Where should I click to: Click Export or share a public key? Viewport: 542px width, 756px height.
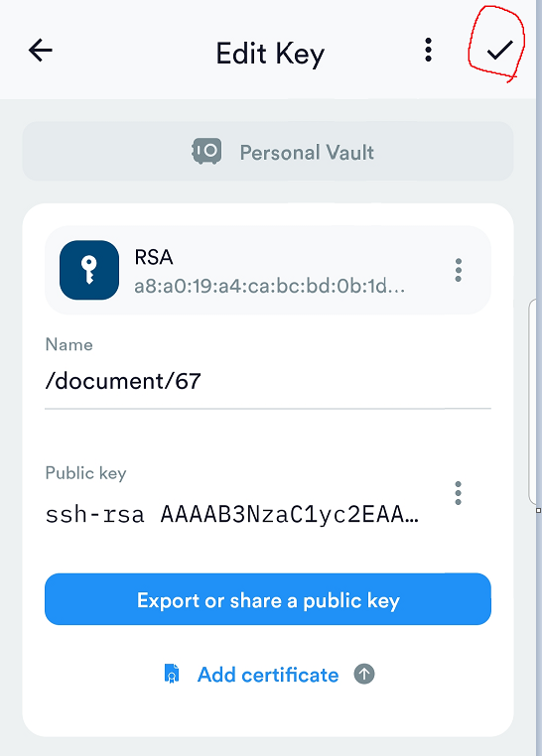point(268,599)
